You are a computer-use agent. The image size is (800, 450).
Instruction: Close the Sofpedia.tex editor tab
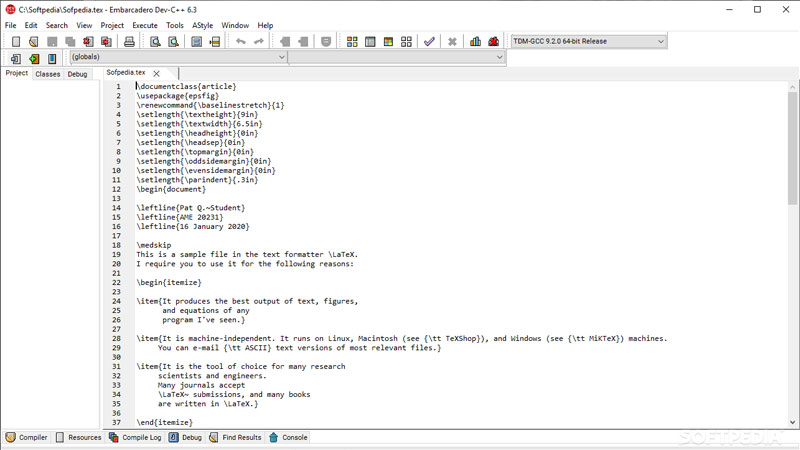pyautogui.click(x=157, y=73)
